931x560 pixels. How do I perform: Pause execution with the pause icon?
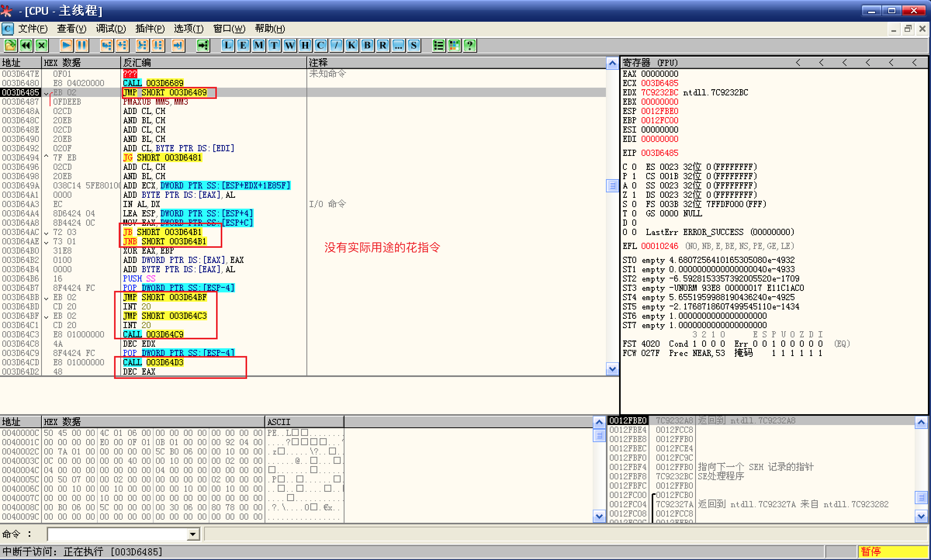point(82,46)
